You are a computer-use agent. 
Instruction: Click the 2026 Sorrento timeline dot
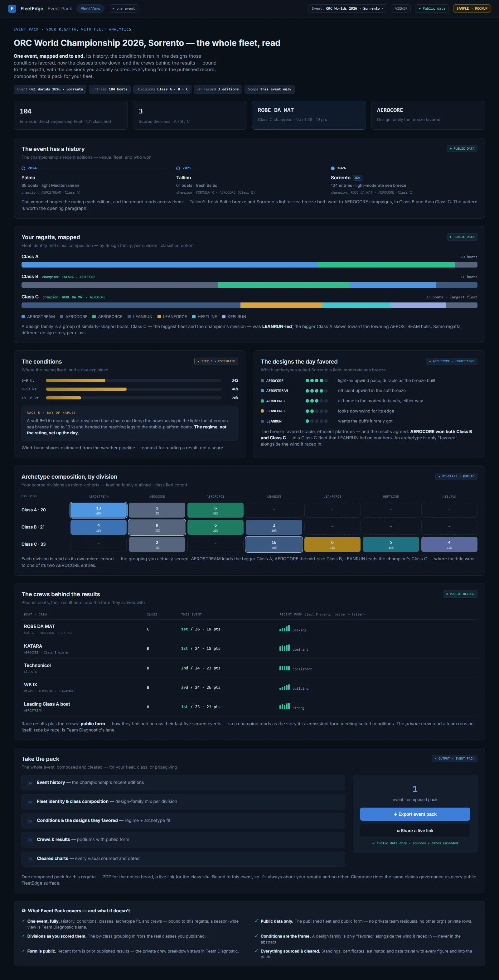coord(333,168)
